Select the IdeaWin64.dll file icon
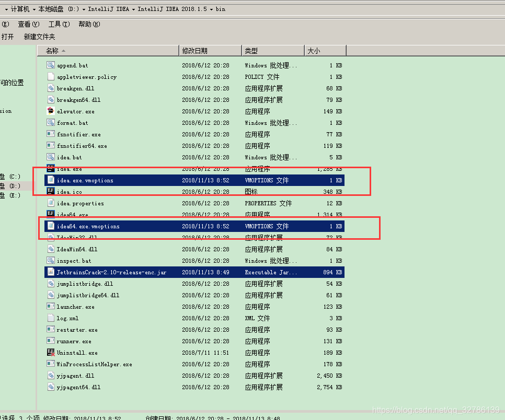 [51, 249]
